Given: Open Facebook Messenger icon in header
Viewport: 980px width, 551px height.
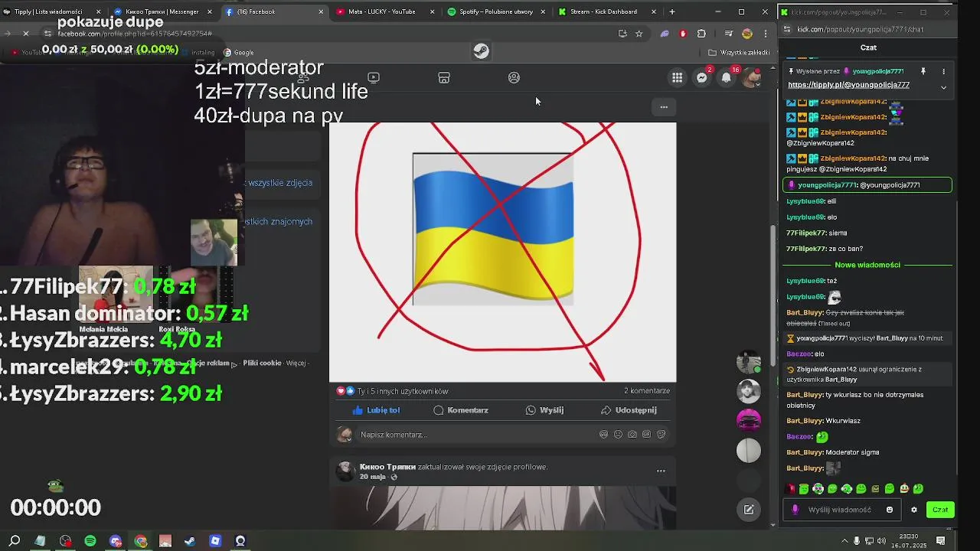Looking at the screenshot, I should pos(701,77).
